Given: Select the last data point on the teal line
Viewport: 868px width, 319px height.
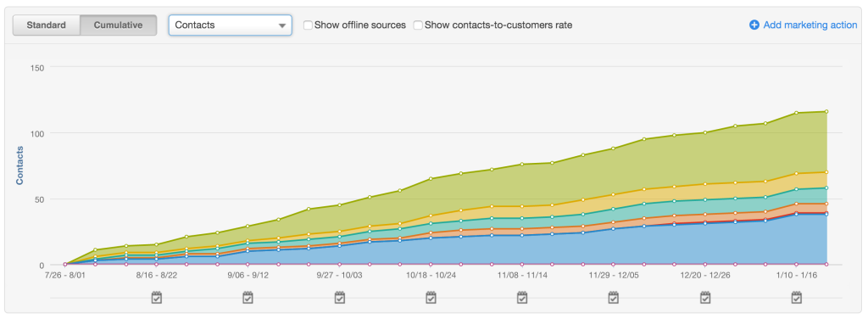Looking at the screenshot, I should point(826,188).
